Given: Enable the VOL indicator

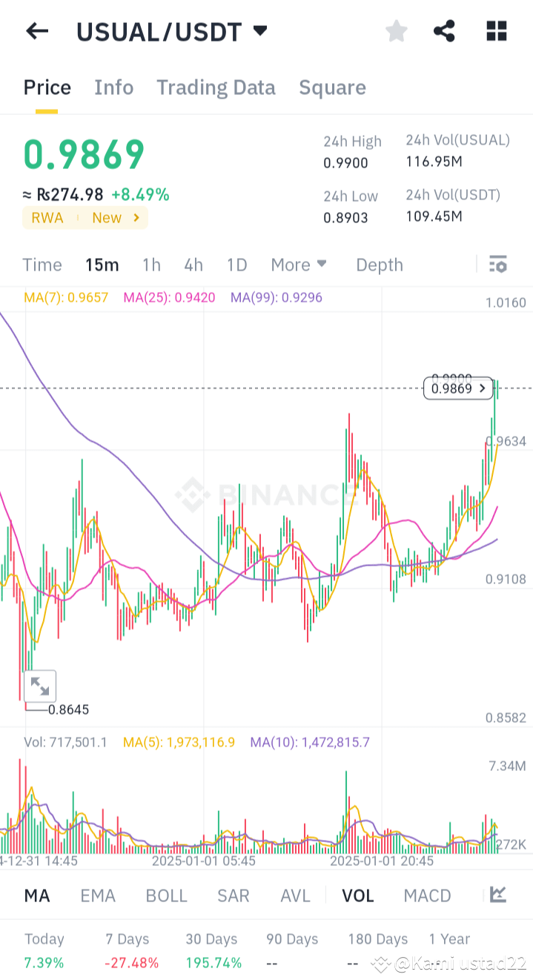Looking at the screenshot, I should [357, 895].
